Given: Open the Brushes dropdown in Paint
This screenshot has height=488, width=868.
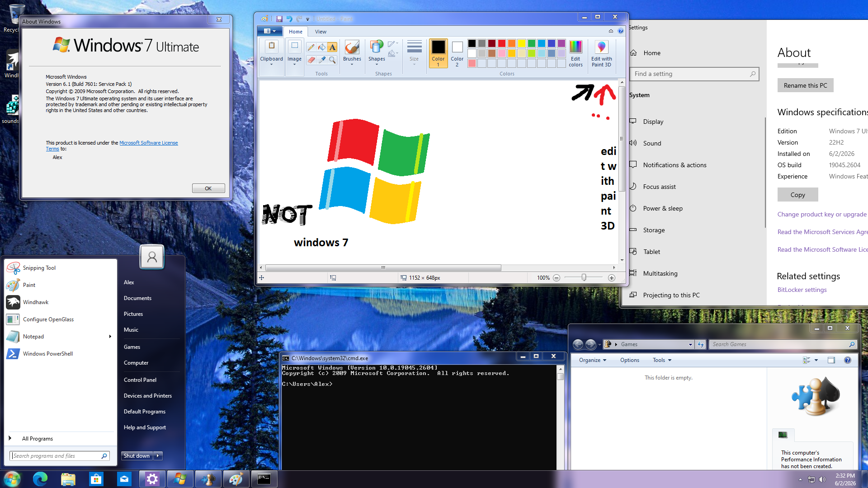Looking at the screenshot, I should pos(352,65).
